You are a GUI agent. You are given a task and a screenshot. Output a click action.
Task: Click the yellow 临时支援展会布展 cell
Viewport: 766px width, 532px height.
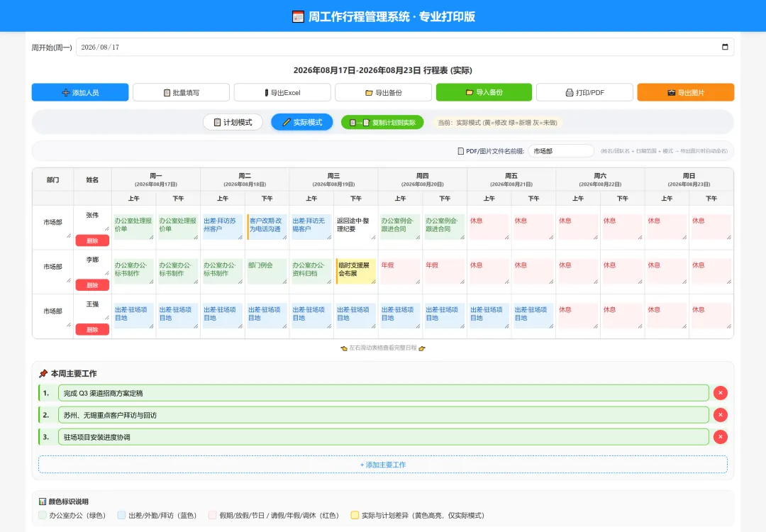[355, 271]
